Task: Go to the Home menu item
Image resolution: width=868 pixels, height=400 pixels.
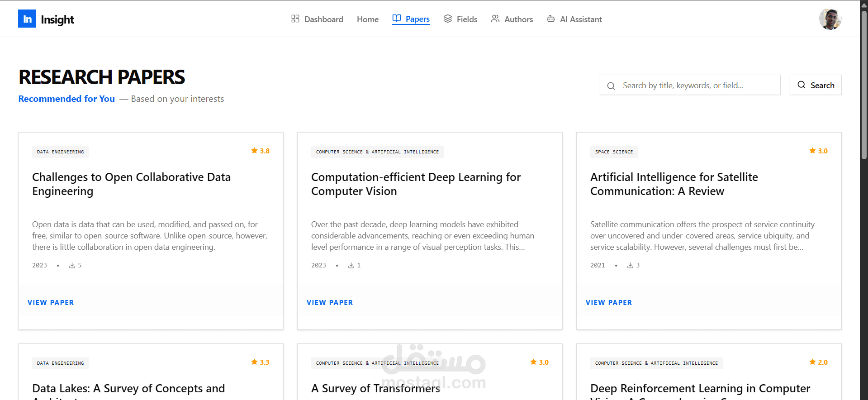Action: pyautogui.click(x=368, y=19)
